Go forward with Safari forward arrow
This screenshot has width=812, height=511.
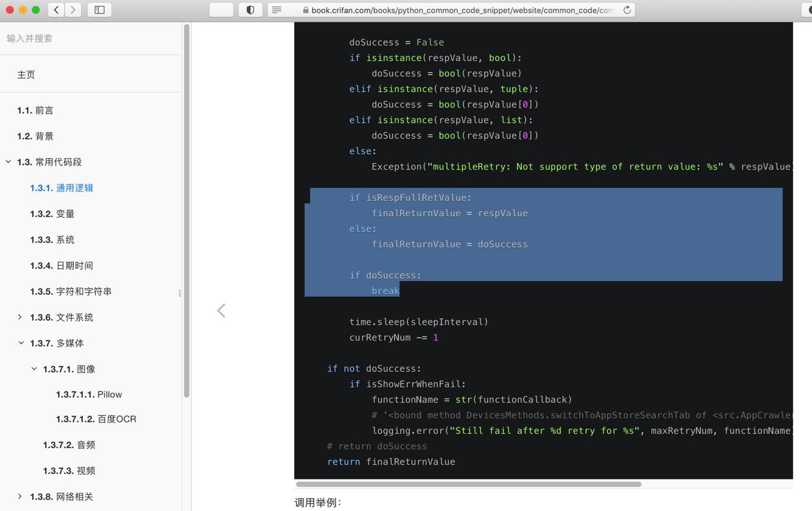coord(73,10)
